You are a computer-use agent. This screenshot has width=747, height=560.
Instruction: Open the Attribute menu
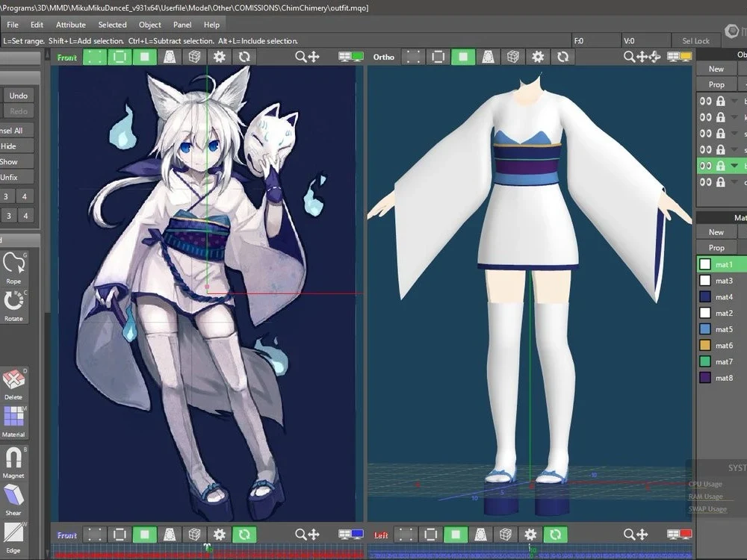coord(71,25)
